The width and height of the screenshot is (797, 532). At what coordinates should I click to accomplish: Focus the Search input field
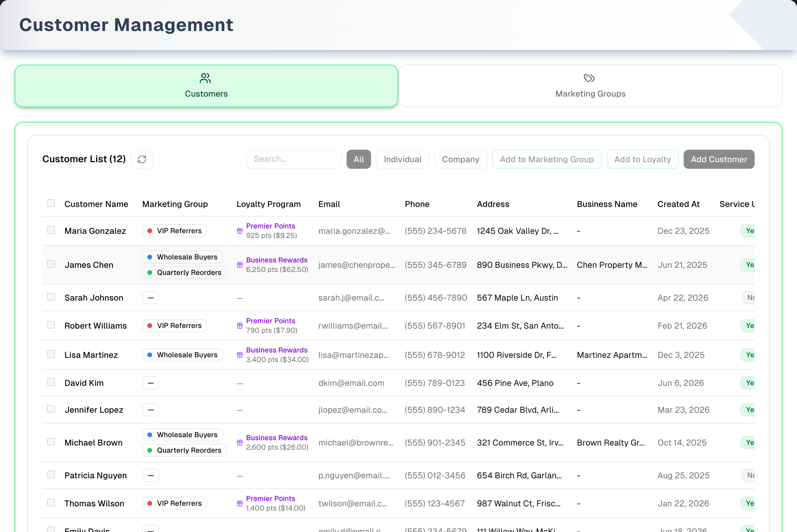click(294, 159)
